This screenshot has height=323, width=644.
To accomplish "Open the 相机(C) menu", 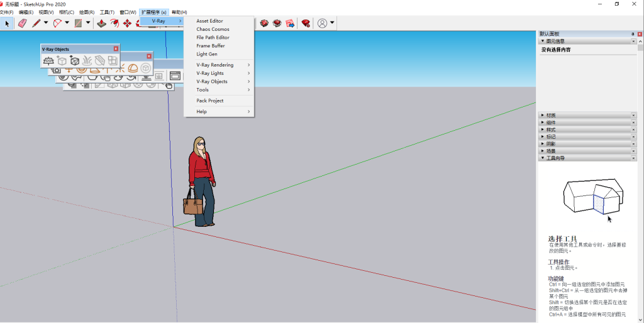I will coord(66,12).
